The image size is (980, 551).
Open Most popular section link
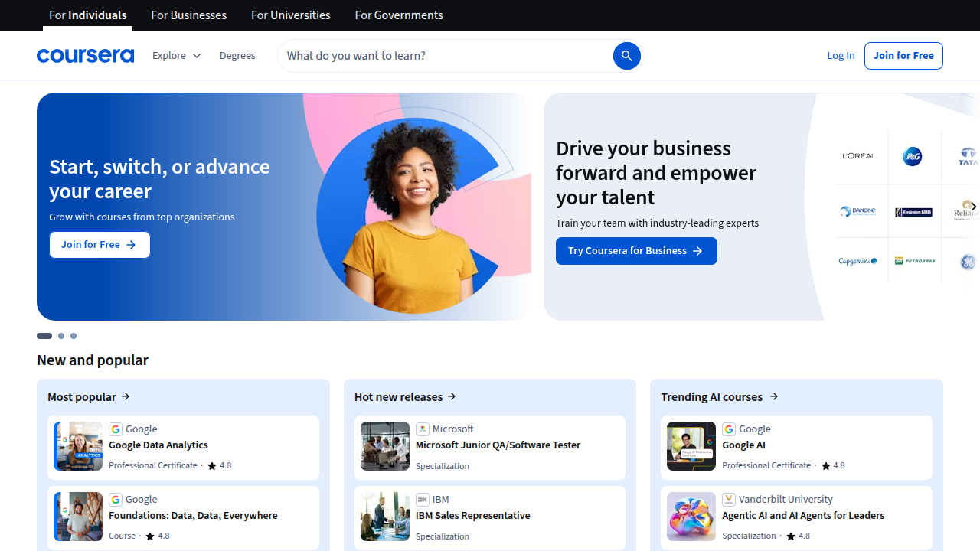pyautogui.click(x=89, y=396)
